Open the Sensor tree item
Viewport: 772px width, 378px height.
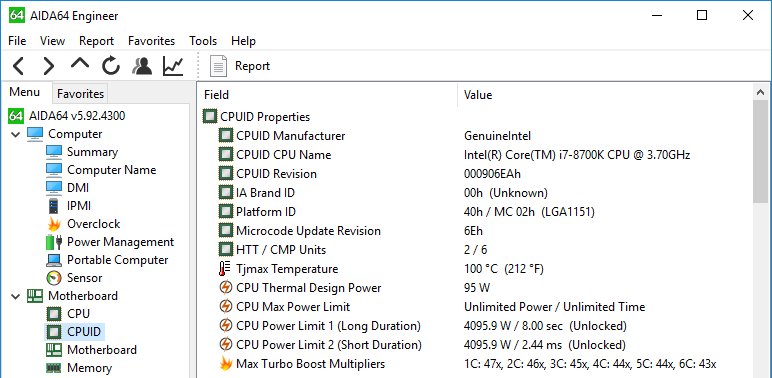pyautogui.click(x=74, y=278)
